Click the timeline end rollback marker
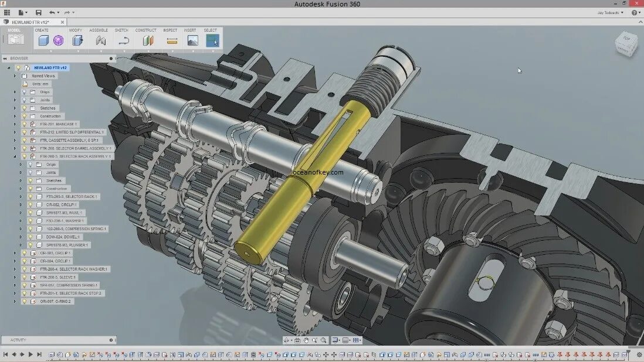Image resolution: width=644 pixels, height=362 pixels. 628,354
